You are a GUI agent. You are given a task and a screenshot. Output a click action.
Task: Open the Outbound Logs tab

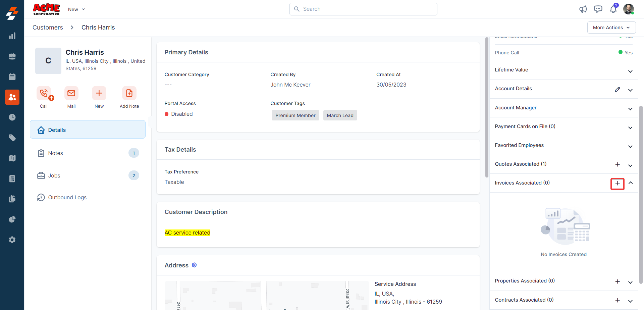pyautogui.click(x=67, y=197)
